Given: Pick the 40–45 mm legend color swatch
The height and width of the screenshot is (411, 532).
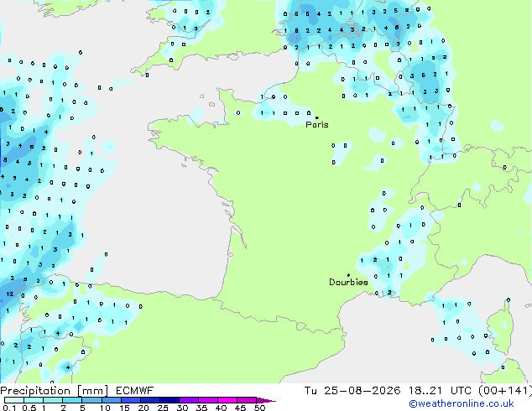Looking at the screenshot, I should coord(227,400).
